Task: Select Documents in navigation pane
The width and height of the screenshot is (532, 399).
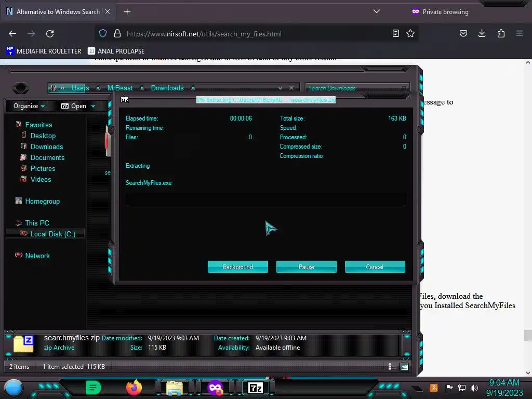Action: click(x=47, y=157)
